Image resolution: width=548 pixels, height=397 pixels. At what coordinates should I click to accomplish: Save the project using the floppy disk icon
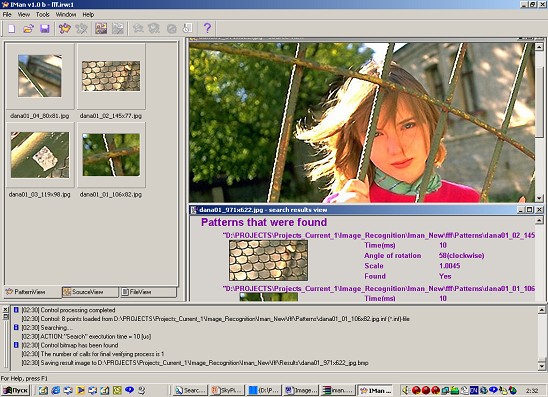point(45,29)
